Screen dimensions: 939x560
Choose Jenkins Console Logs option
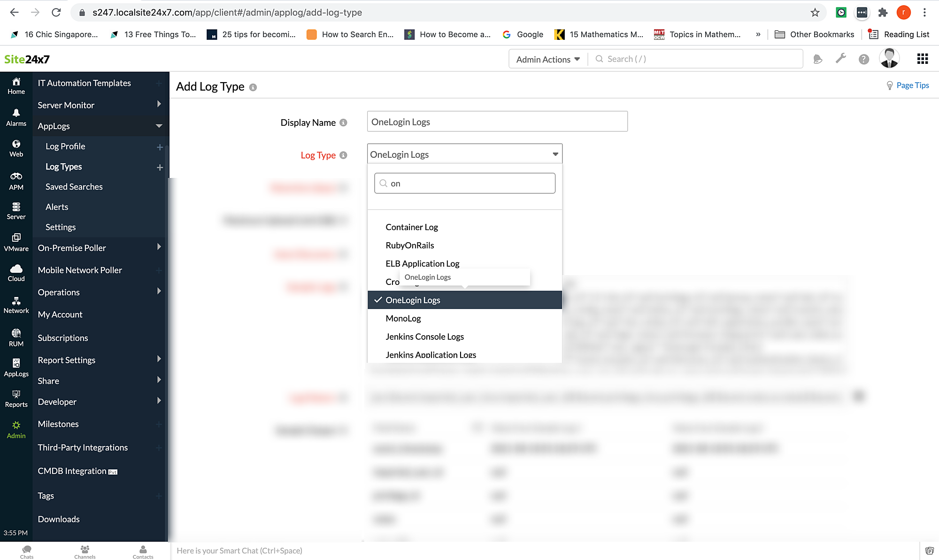pos(424,337)
